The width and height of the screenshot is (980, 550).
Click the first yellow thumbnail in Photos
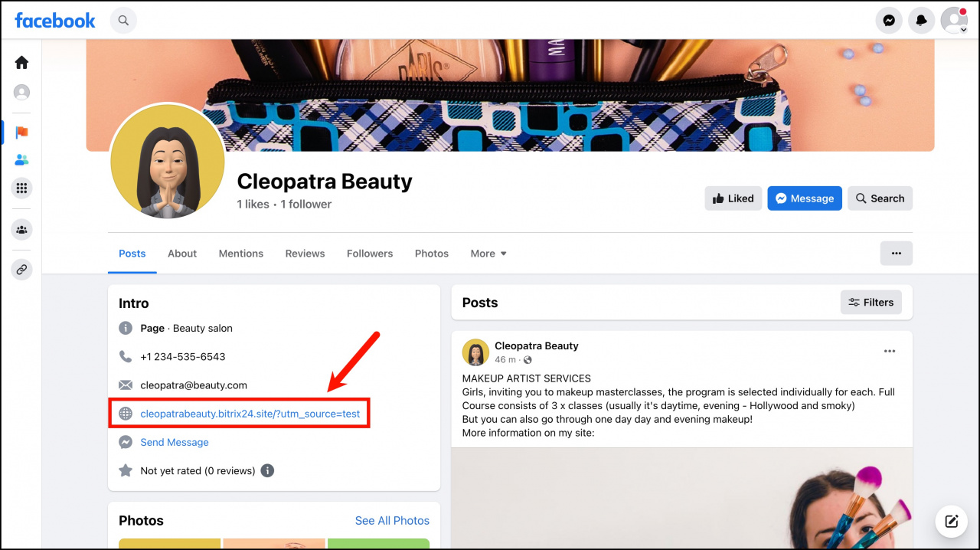click(169, 544)
